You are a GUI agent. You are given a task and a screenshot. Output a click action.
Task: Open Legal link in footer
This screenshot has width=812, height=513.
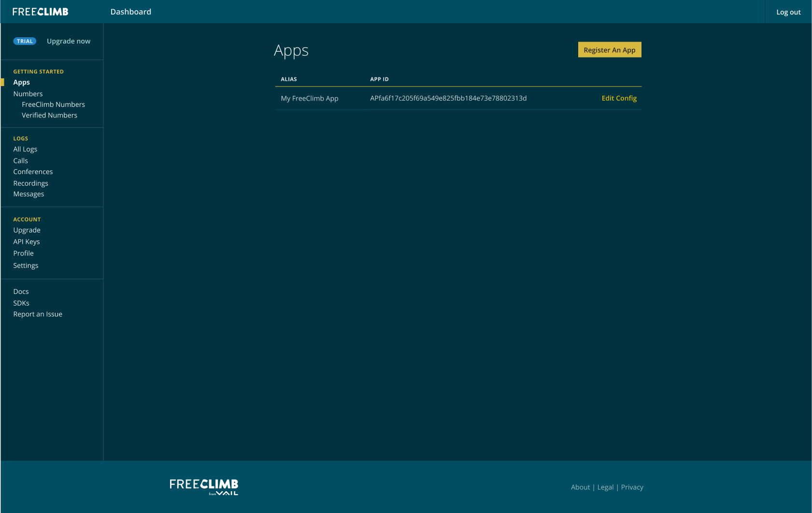tap(605, 487)
